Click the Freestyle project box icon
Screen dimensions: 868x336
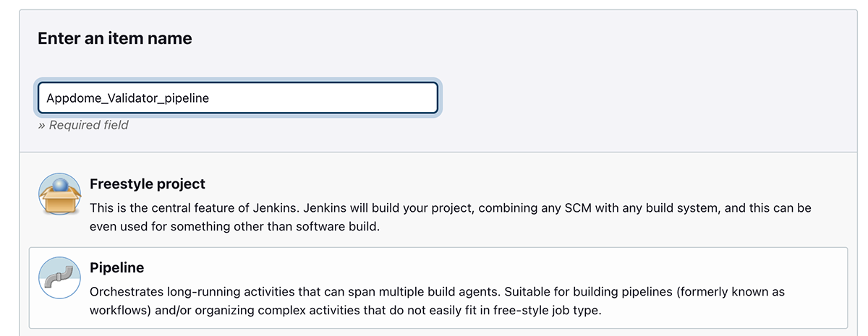[59, 194]
